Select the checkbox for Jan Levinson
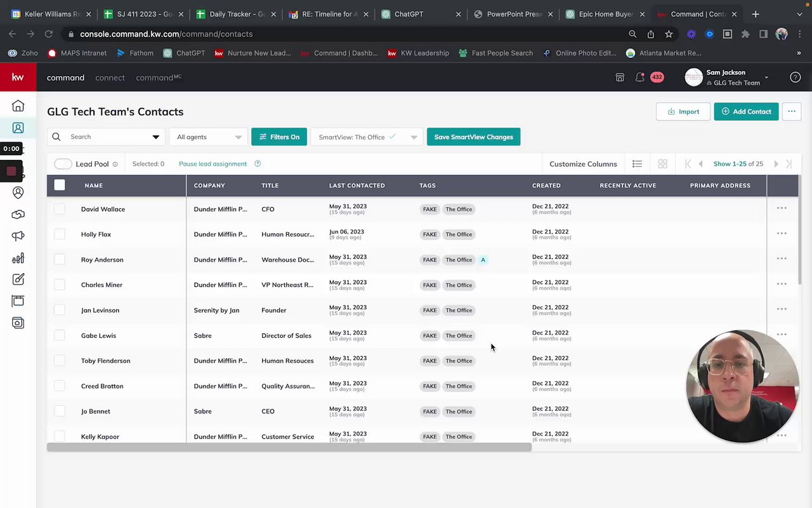Viewport: 812px width, 508px height. (x=60, y=310)
